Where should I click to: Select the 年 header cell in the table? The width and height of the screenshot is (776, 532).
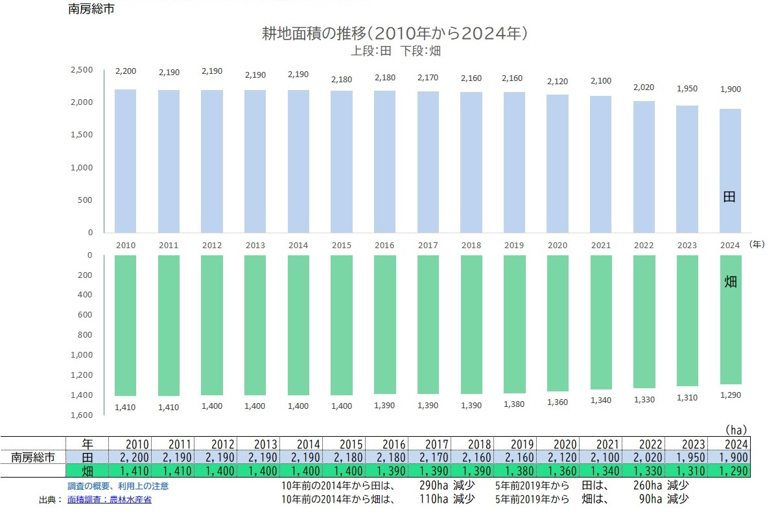[x=87, y=444]
